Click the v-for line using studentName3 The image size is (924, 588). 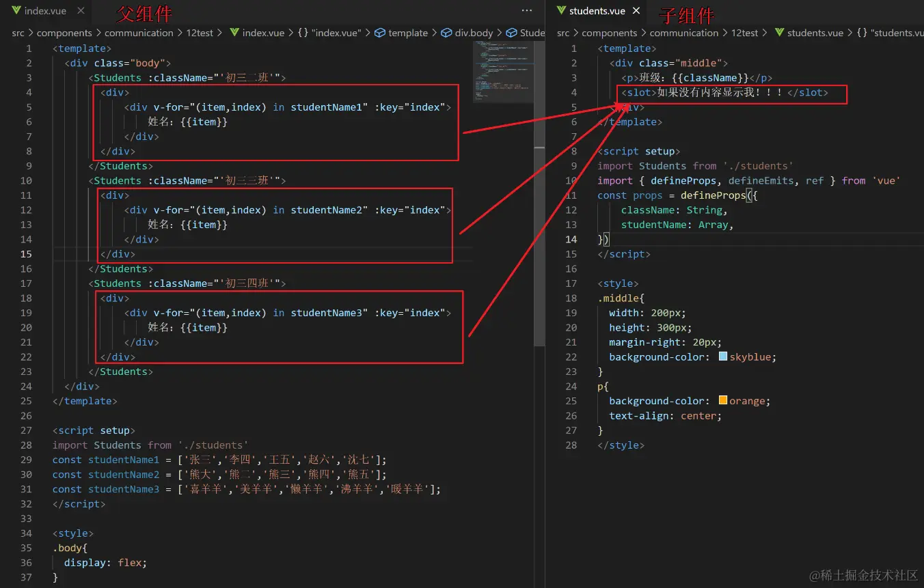coord(288,313)
